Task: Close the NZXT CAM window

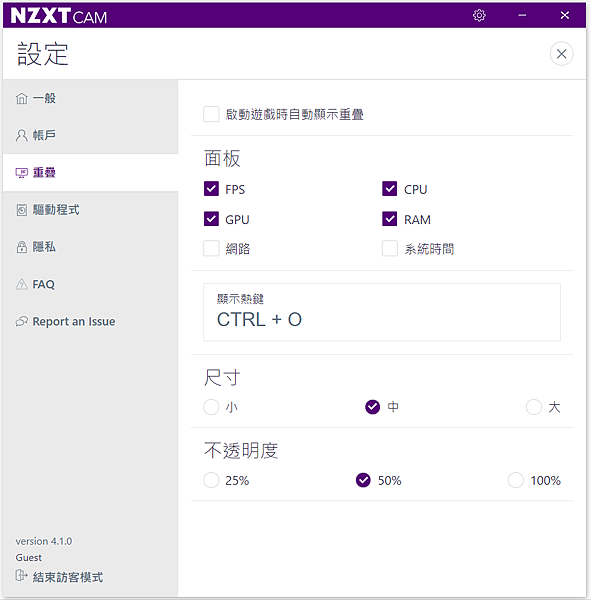Action: (x=565, y=15)
